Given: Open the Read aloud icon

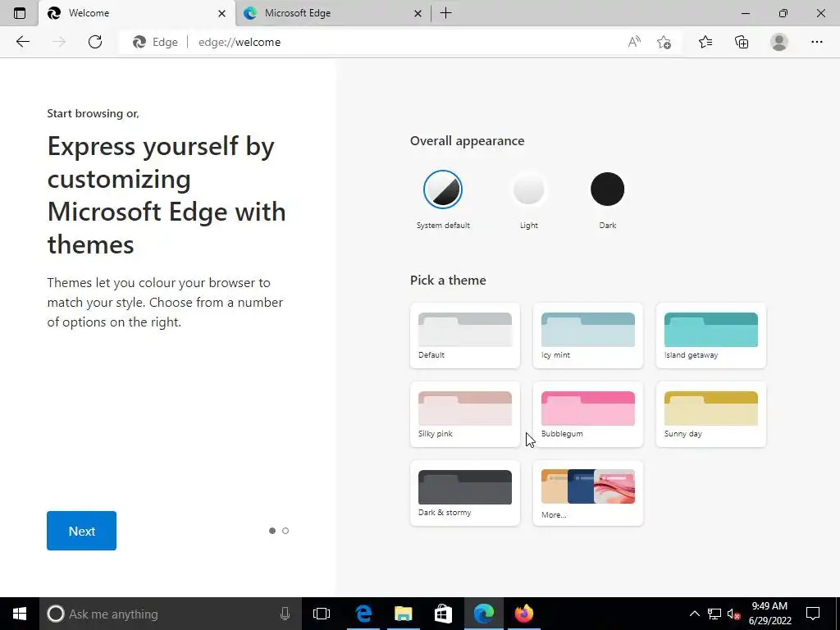Looking at the screenshot, I should click(x=634, y=42).
